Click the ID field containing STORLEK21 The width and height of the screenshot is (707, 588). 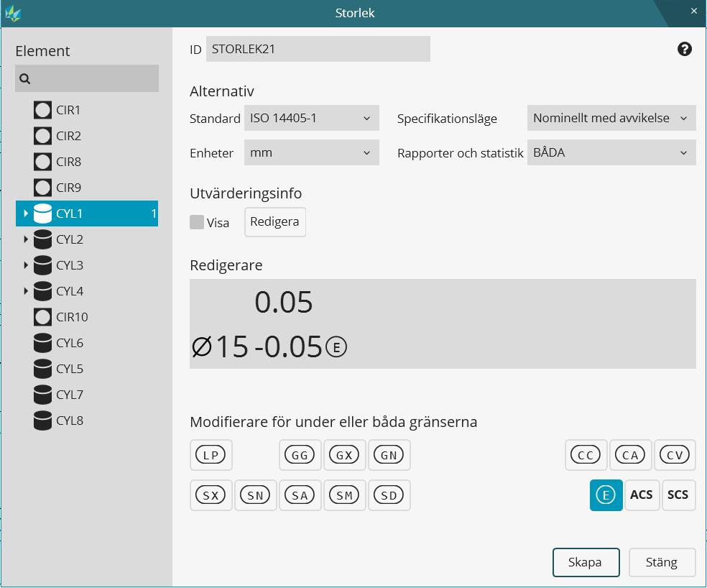(318, 49)
